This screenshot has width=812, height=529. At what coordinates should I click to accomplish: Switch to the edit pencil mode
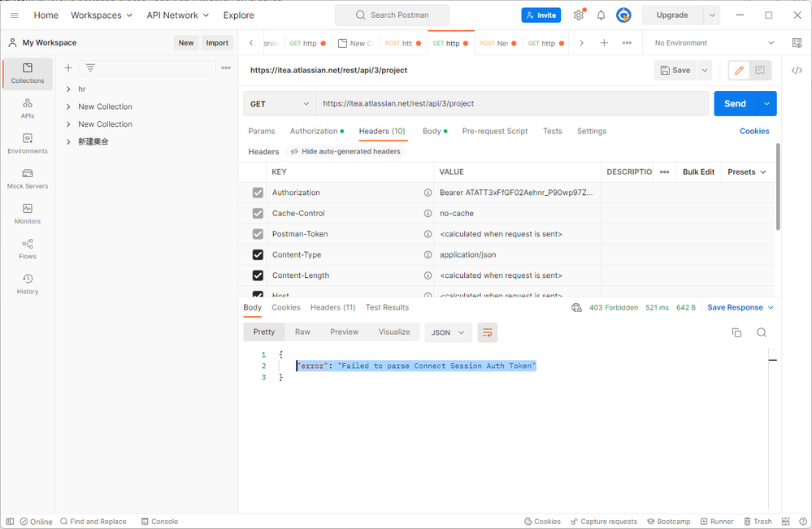(739, 71)
